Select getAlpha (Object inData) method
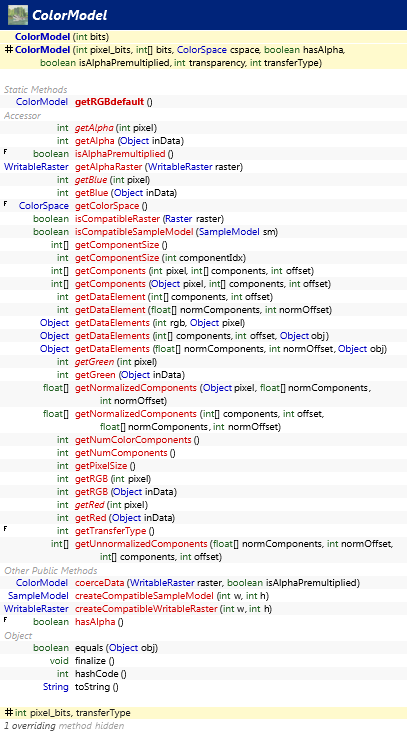The height and width of the screenshot is (732, 407). [130, 141]
